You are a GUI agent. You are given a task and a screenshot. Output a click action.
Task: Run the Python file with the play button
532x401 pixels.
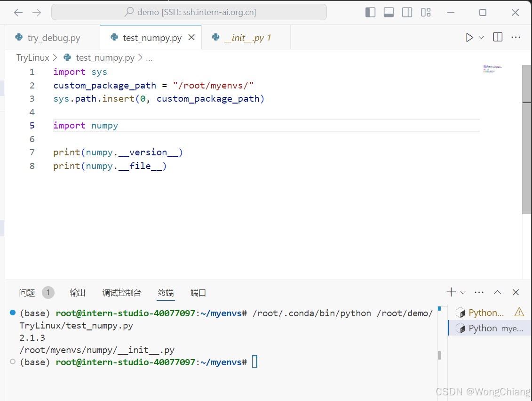pos(469,37)
